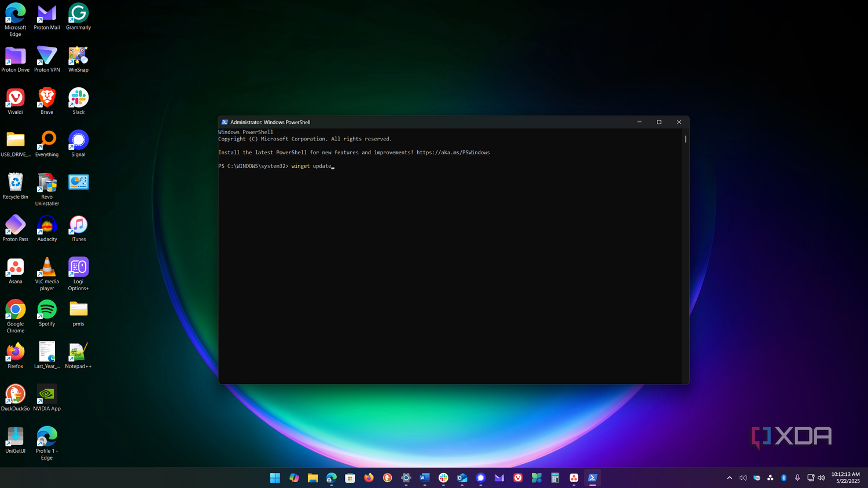Image resolution: width=868 pixels, height=488 pixels.
Task: Select the Proton VPN desktop shortcut
Action: click(47, 59)
